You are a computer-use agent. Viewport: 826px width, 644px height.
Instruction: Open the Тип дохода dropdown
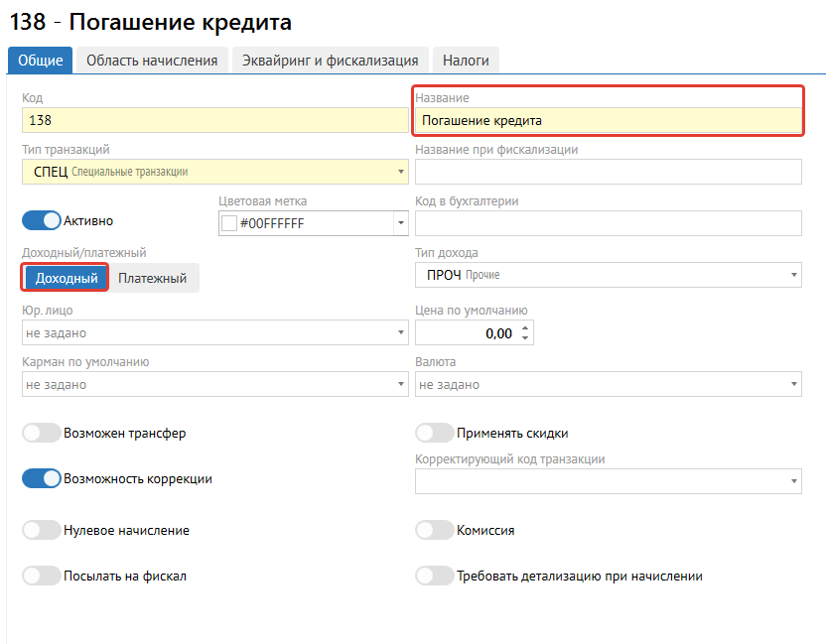tap(795, 275)
